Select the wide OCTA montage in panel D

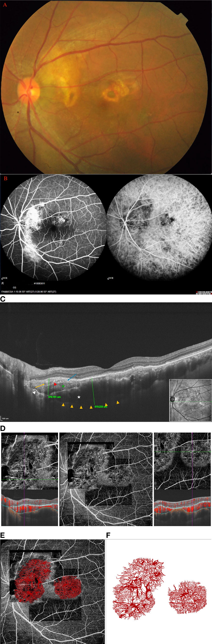coord(106,479)
